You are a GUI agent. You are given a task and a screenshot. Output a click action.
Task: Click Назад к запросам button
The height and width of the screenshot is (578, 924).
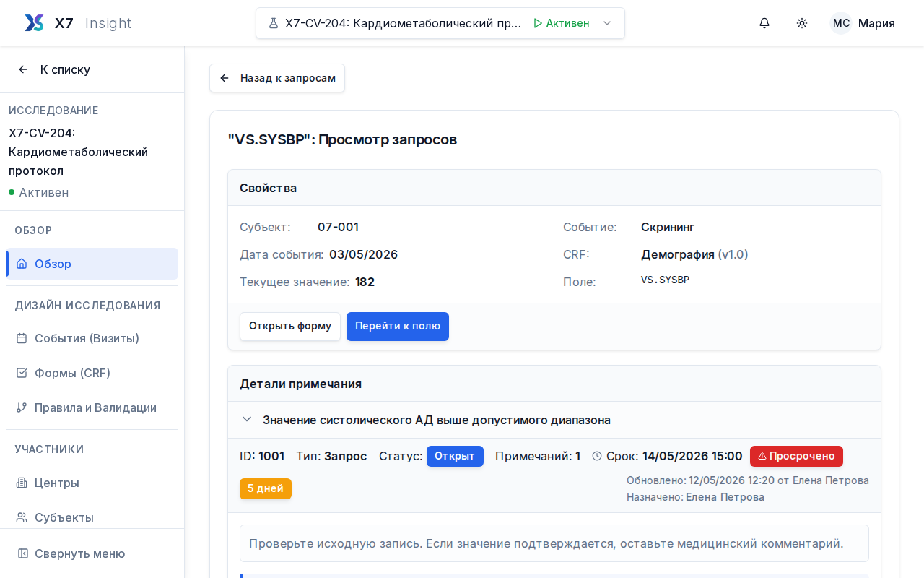(x=277, y=78)
